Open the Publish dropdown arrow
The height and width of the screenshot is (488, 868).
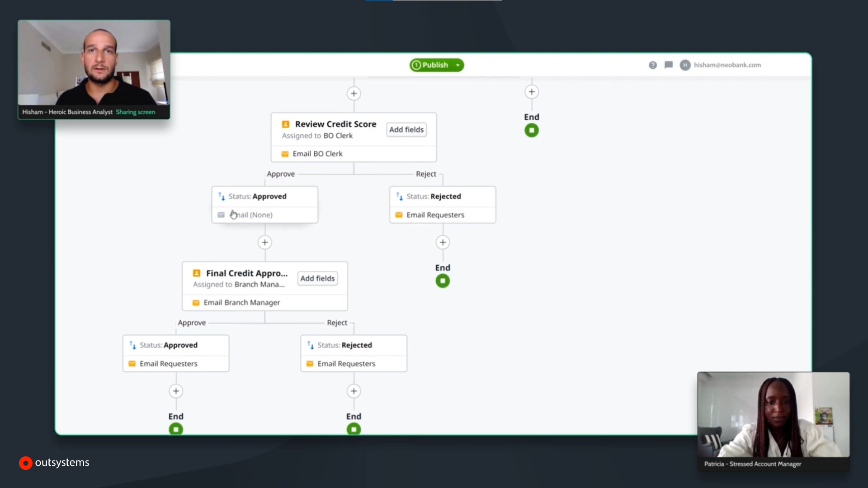click(458, 65)
